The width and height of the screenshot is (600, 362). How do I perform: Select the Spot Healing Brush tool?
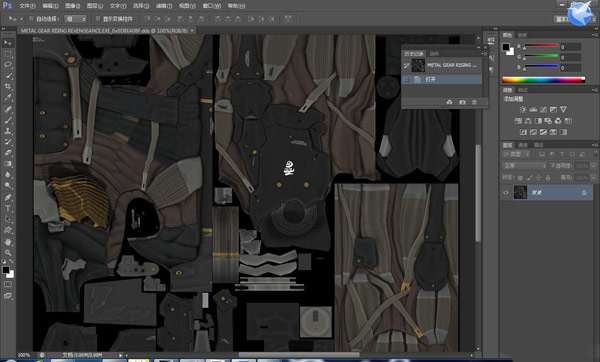(x=8, y=109)
